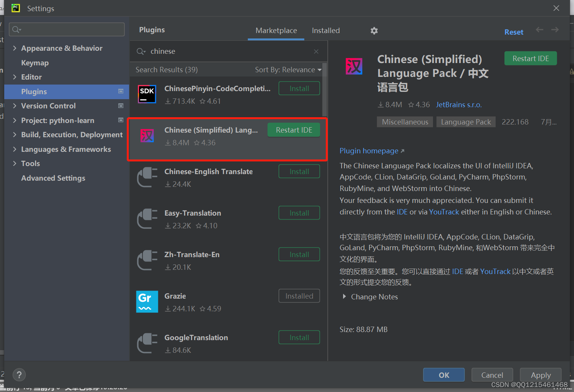This screenshot has height=392, width=574.
Task: Click the plugin list vertical scrollbar
Action: 325,90
